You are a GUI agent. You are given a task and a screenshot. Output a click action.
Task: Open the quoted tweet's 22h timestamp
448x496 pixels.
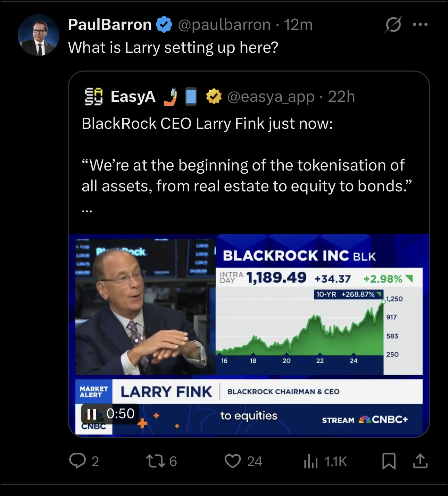341,97
